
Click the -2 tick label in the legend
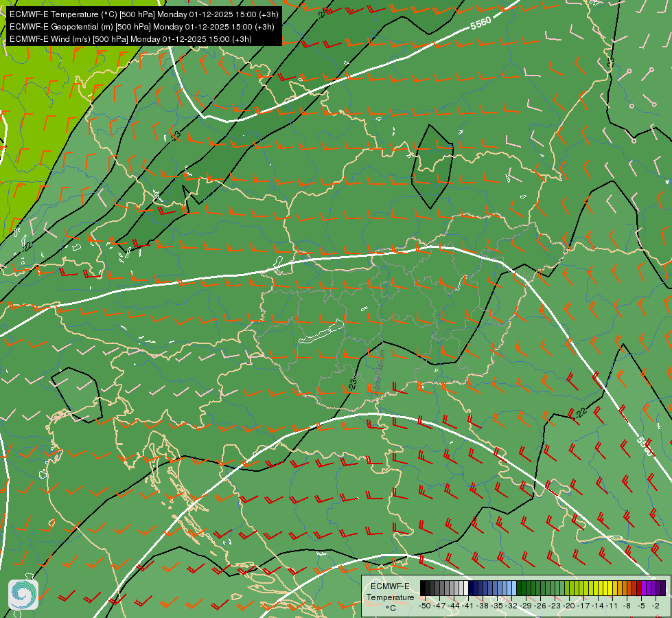click(656, 606)
